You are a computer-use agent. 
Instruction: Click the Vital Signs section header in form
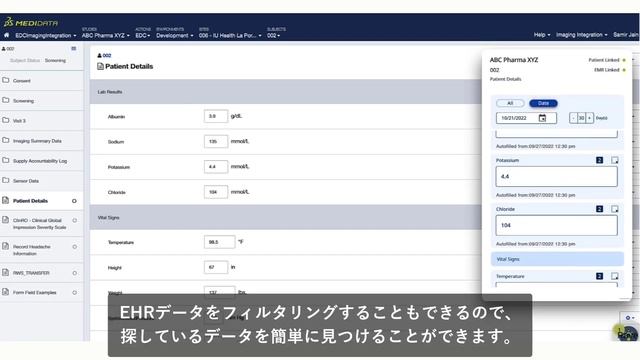286,218
